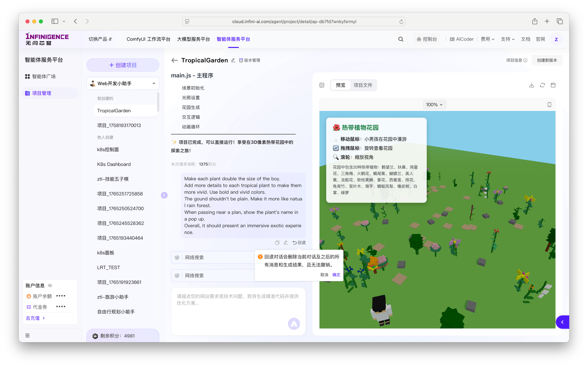Viewport: 588px width, 367px height.
Task: Edit the TropicalGarden project name with pencil icon
Action: pos(233,60)
